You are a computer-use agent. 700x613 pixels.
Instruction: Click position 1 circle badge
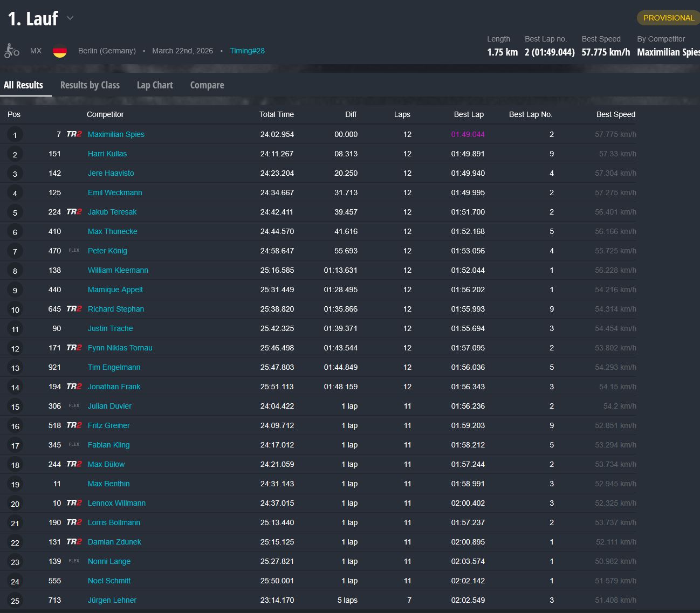click(15, 135)
